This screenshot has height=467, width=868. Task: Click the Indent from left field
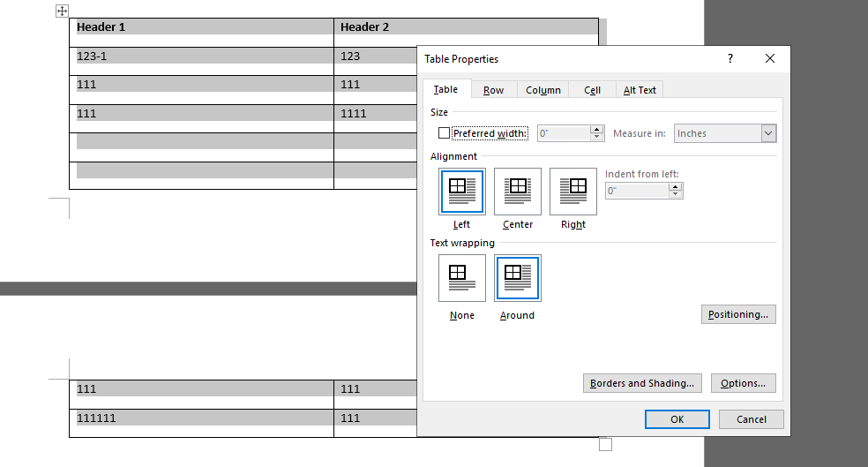point(637,191)
